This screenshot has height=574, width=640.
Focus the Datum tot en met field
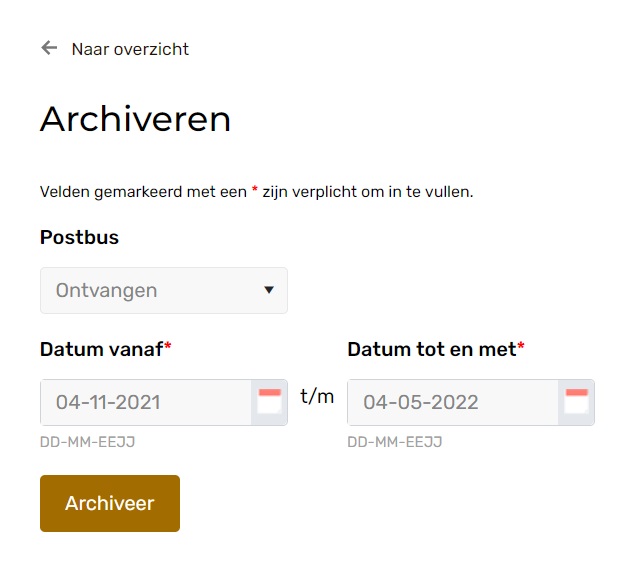tap(453, 402)
